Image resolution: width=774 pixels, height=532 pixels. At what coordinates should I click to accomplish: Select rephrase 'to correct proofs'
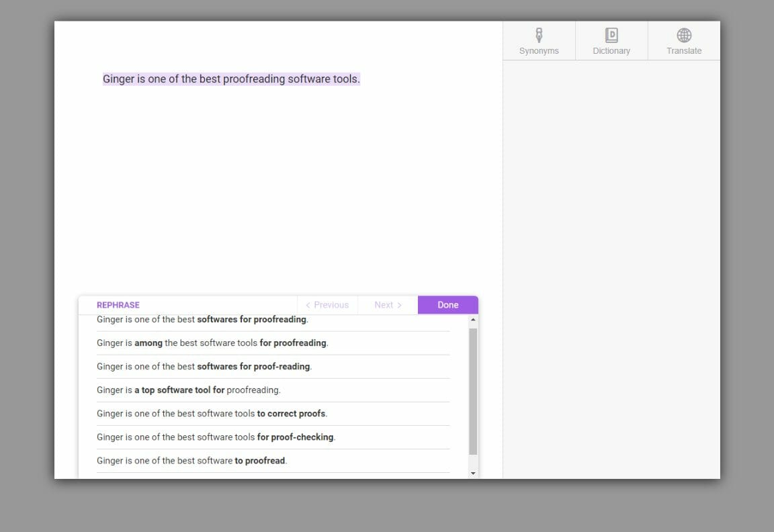click(x=212, y=413)
